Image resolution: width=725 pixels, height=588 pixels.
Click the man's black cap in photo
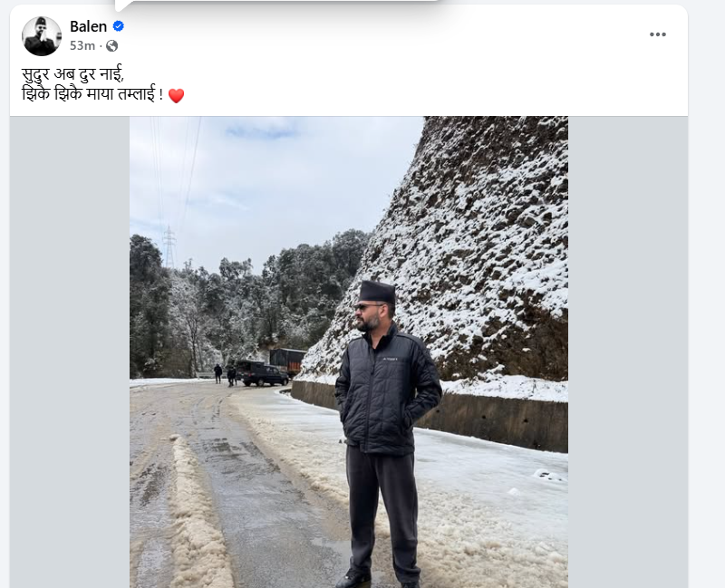[x=377, y=292]
